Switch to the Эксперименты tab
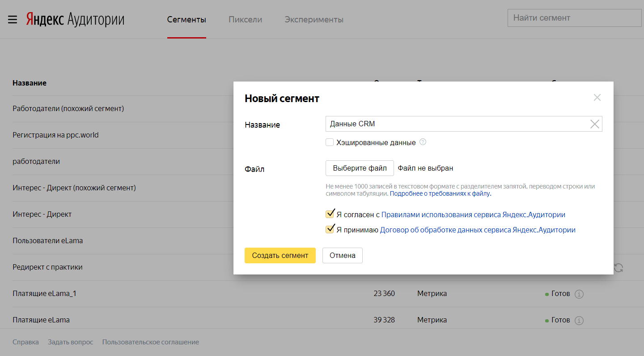 314,20
